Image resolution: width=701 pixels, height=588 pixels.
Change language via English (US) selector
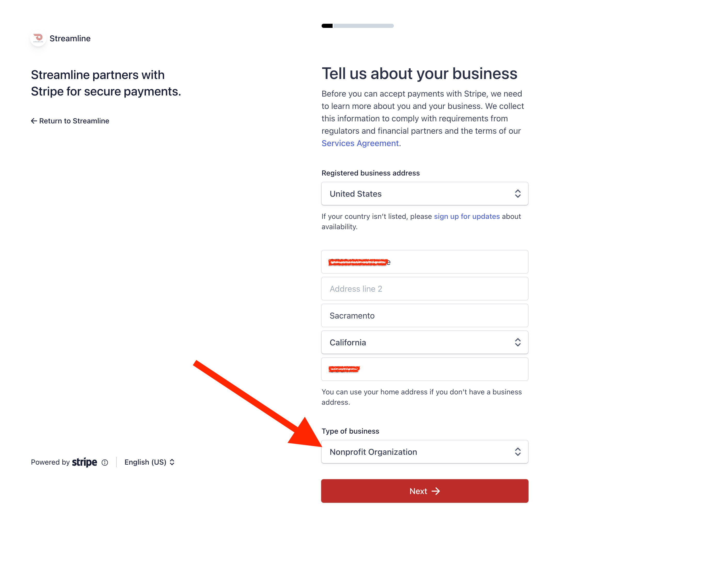[149, 462]
